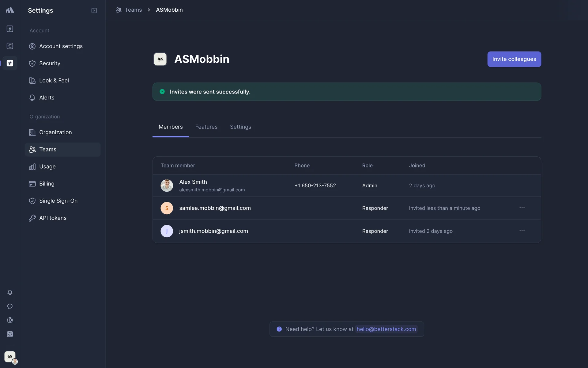The height and width of the screenshot is (368, 588).
Task: Click the keyboard shortcuts command icon
Action: [10, 334]
